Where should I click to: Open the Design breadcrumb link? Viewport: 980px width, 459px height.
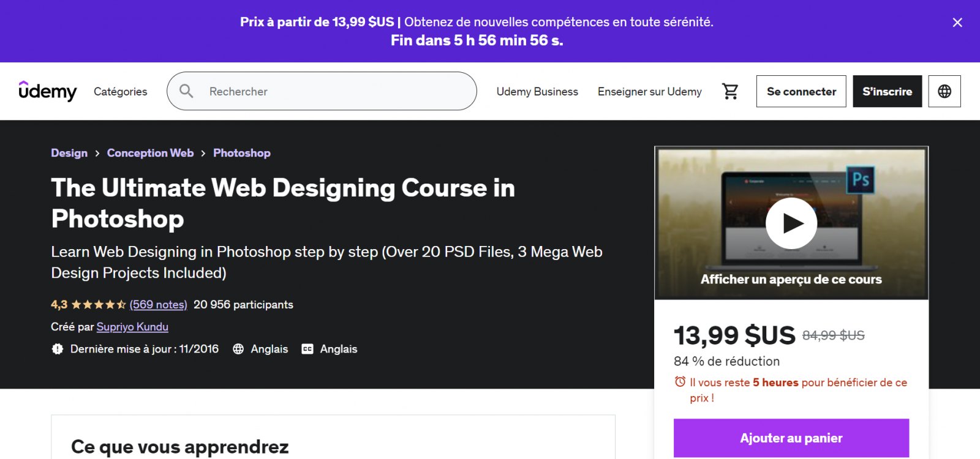69,153
